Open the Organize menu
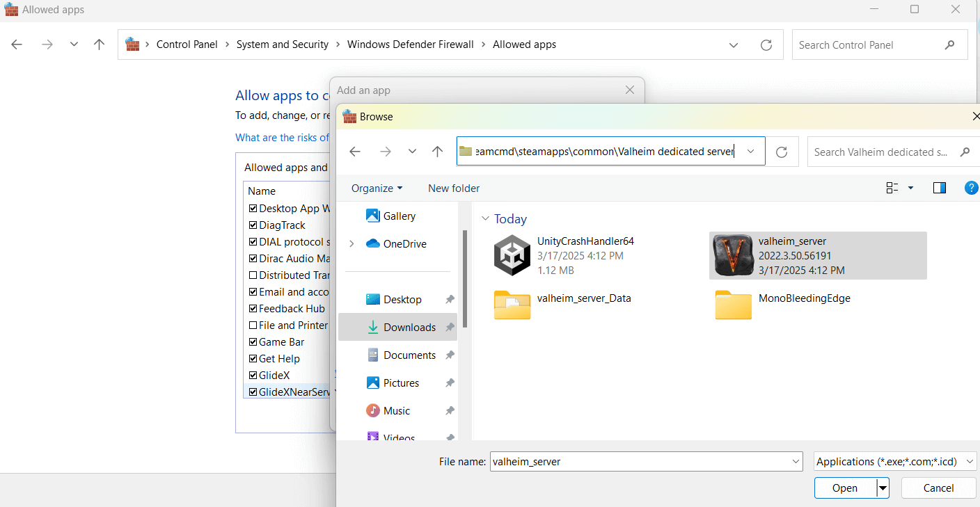Screen dimensions: 980x507 377,188
